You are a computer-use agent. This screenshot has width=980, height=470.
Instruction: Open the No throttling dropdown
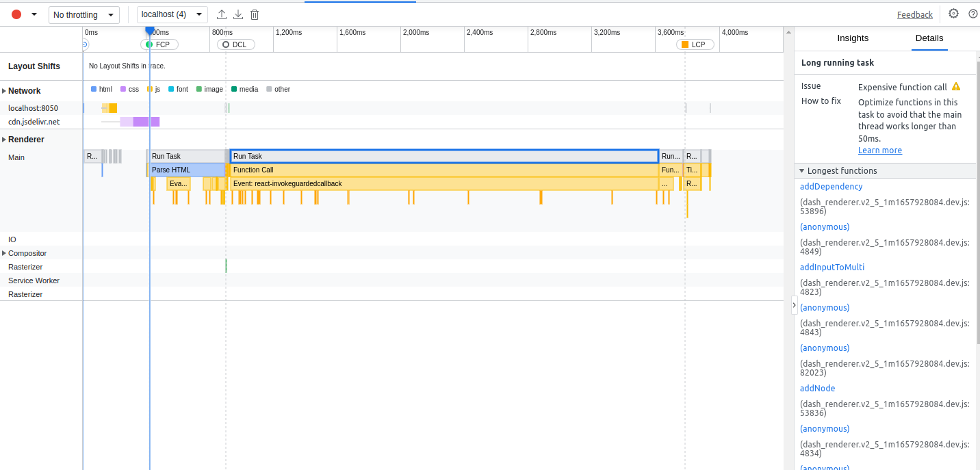click(83, 14)
